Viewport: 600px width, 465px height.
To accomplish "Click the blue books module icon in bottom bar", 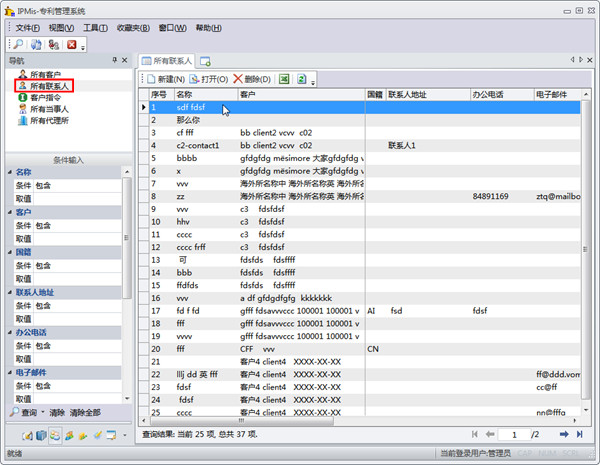I will coord(41,435).
